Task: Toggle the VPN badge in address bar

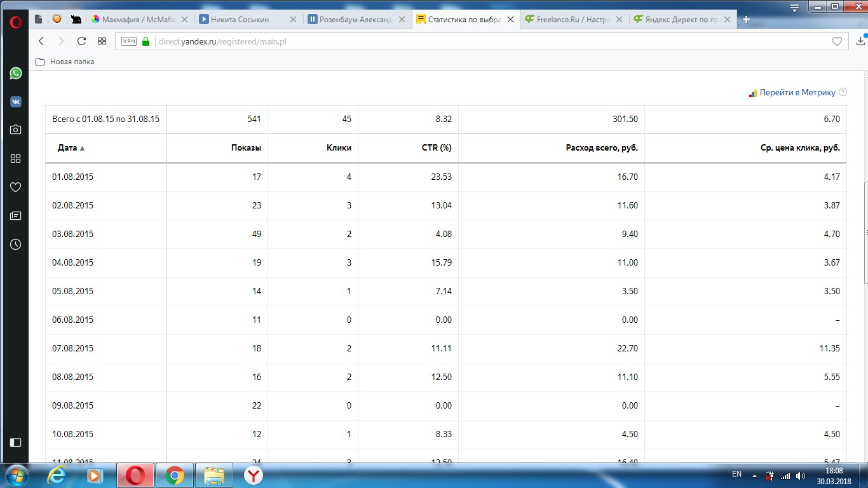Action: 129,41
